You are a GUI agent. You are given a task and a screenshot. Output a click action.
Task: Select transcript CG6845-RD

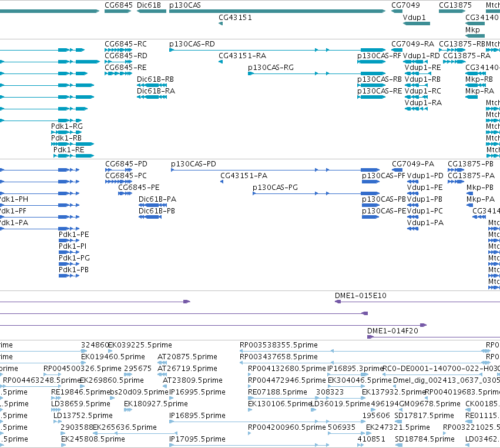(118, 62)
